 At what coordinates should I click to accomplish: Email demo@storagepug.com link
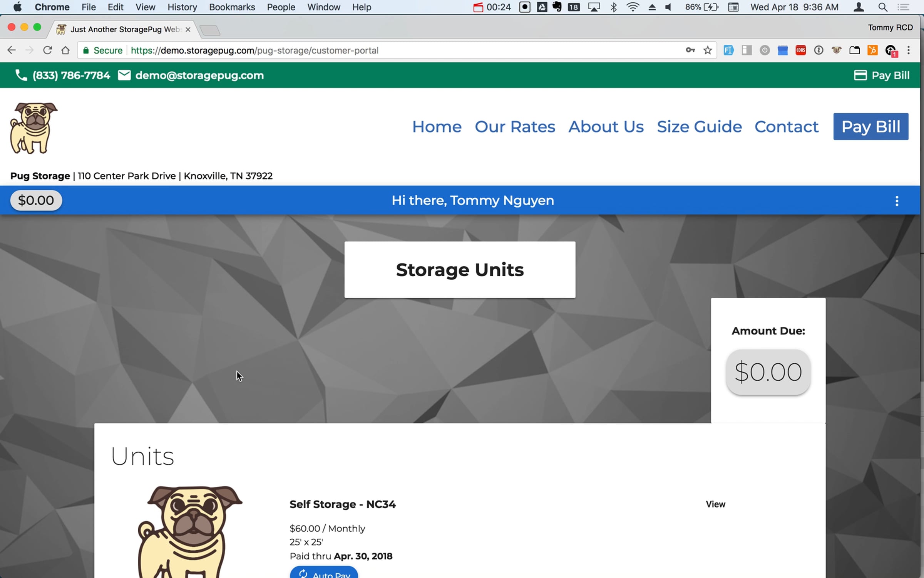coord(199,75)
